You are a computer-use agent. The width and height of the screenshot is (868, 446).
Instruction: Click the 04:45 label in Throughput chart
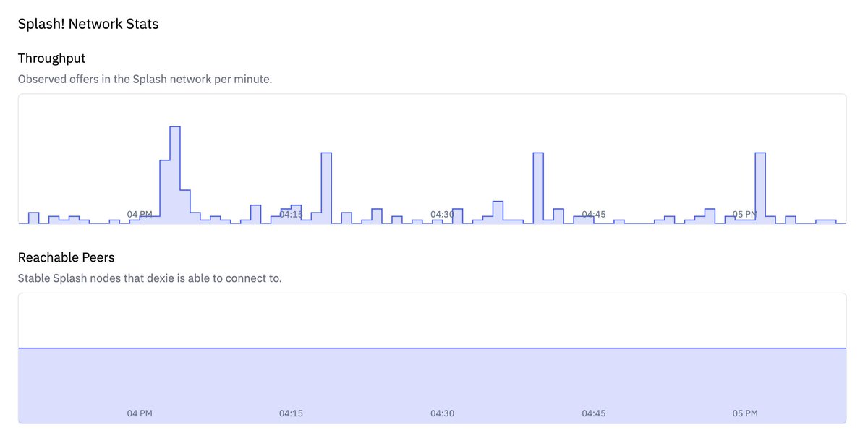(x=593, y=215)
